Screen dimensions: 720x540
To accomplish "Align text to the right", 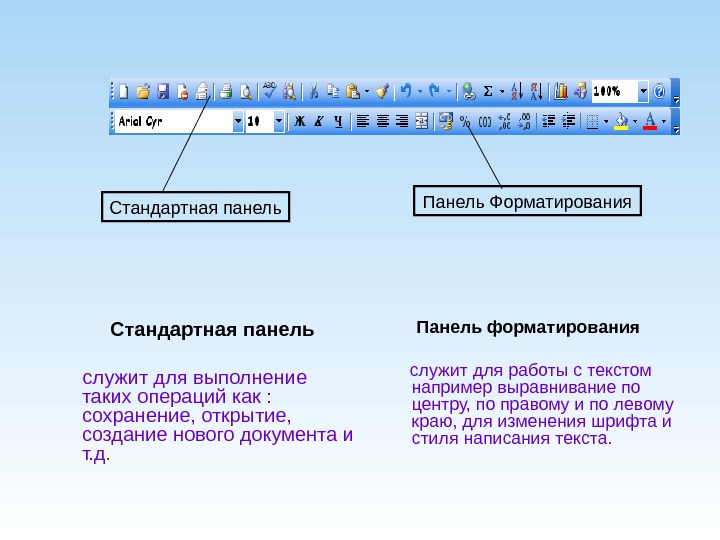I will 402,121.
